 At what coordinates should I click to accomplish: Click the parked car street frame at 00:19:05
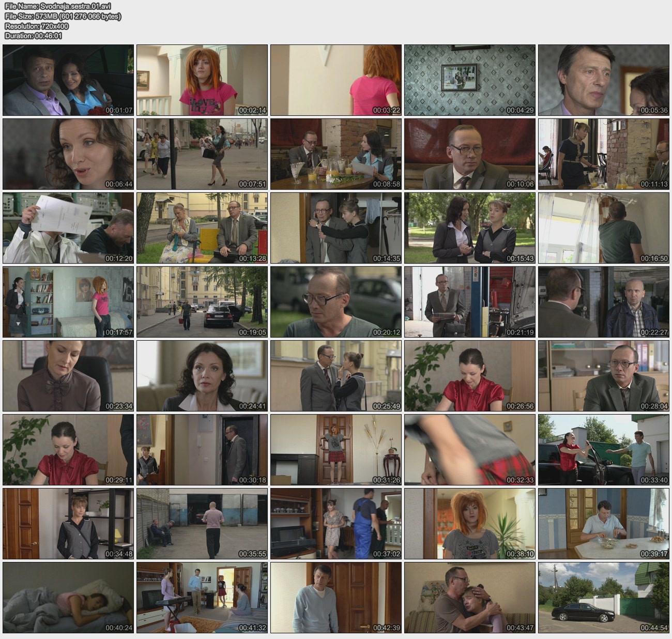202,302
